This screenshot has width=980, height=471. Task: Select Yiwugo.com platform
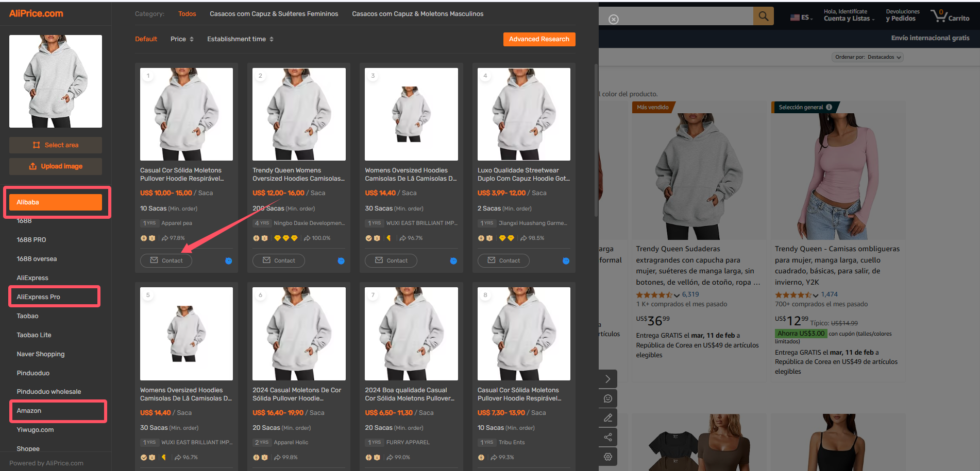tap(35, 430)
